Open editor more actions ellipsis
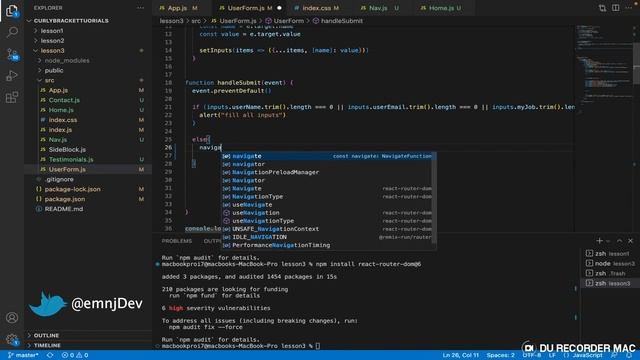640x360 pixels. (x=629, y=8)
